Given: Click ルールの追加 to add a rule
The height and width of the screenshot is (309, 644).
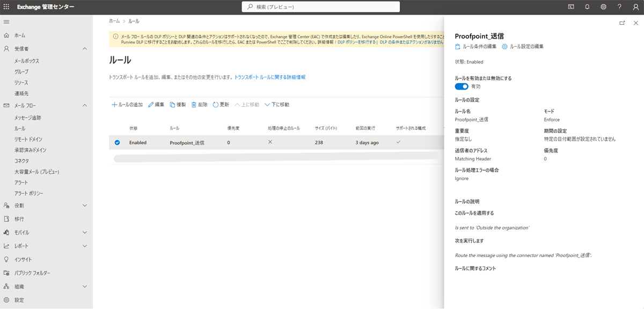Looking at the screenshot, I should pos(127,105).
